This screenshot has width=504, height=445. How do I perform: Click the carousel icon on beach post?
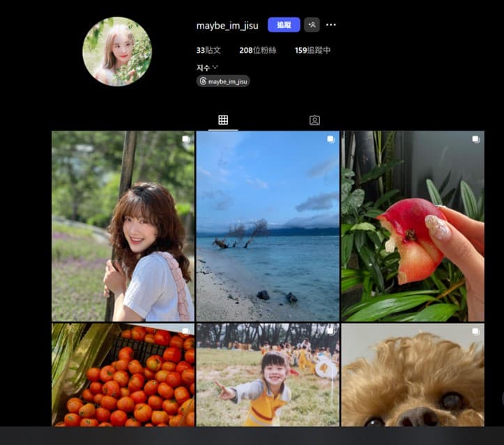[x=330, y=139]
